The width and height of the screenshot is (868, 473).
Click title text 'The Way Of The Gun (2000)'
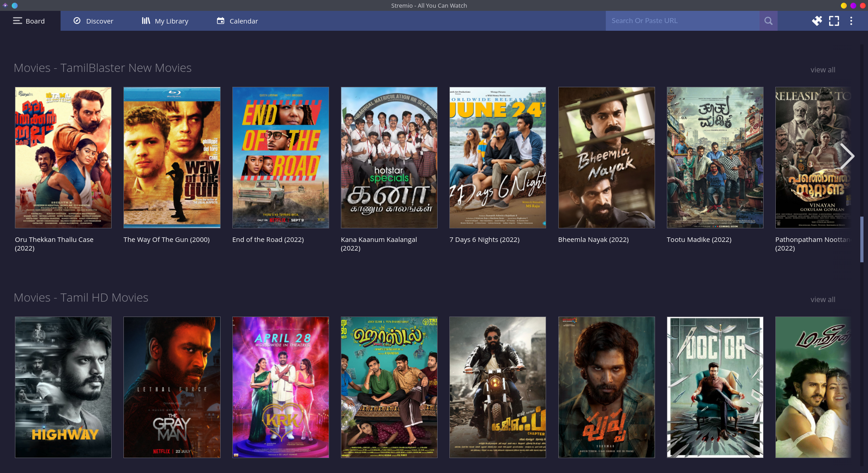166,240
